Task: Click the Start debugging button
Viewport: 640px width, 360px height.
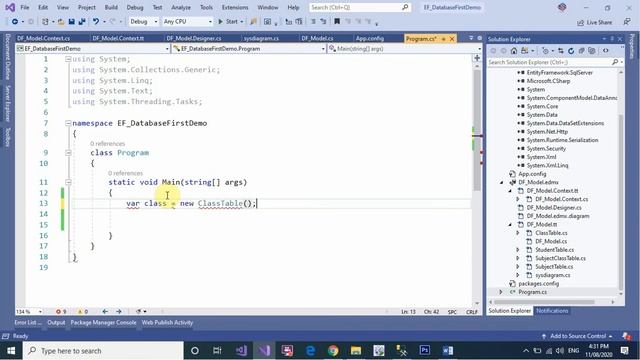Action: pos(230,22)
